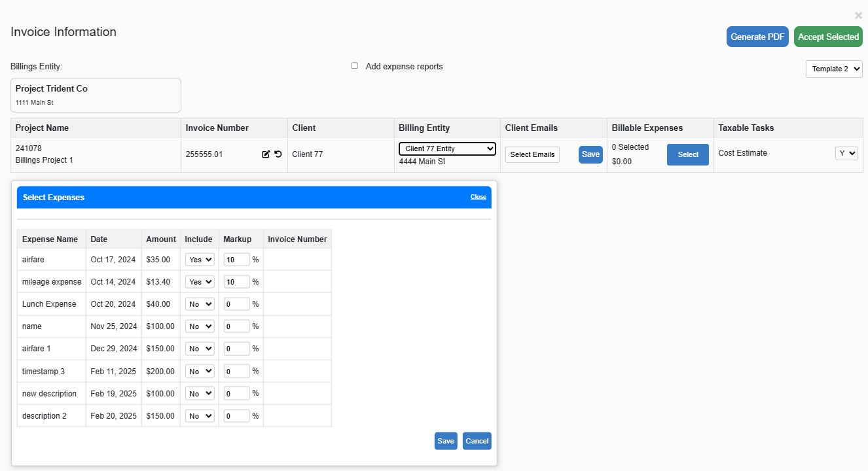Click Close on the Select Expenses panel
The image size is (868, 471).
478,197
